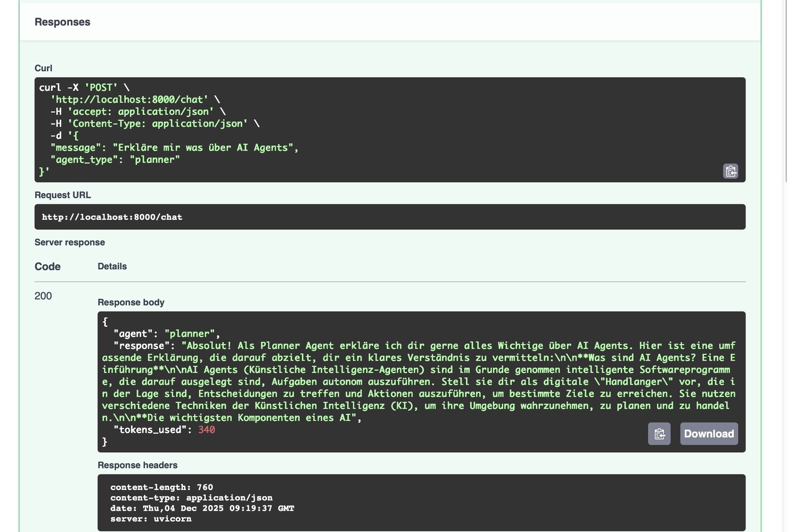Click the Response body label
787x532 pixels.
tap(131, 302)
